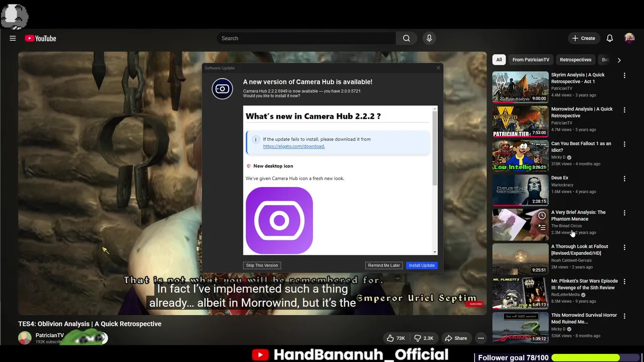Open options for Phantom Menace video

click(x=624, y=213)
